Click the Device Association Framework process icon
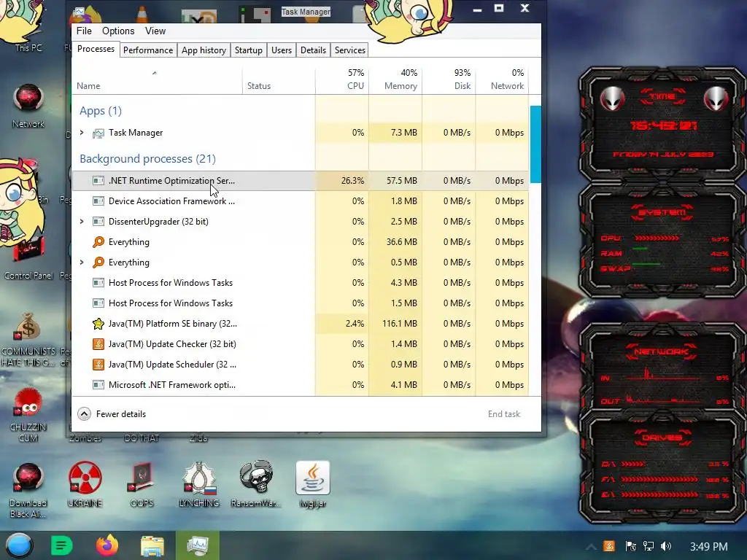747x560 pixels. pyautogui.click(x=98, y=201)
